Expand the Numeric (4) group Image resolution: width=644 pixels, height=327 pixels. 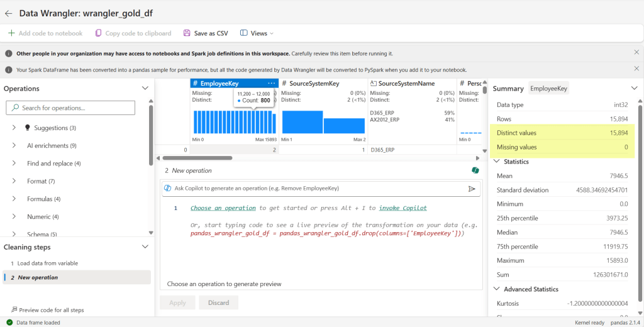[14, 216]
